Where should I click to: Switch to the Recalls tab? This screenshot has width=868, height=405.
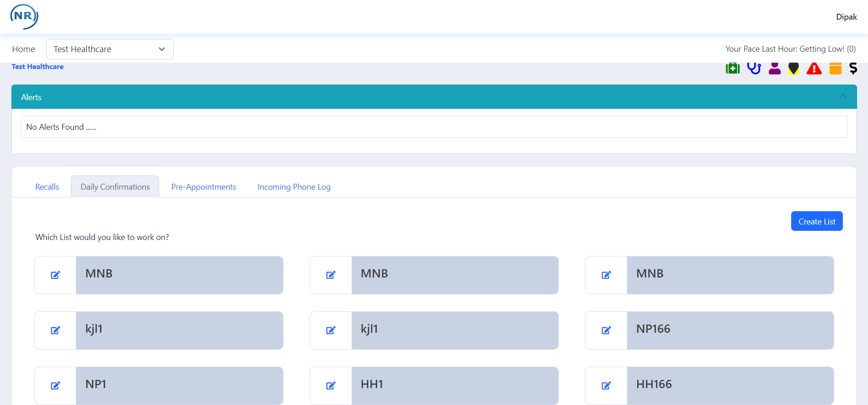pyautogui.click(x=47, y=187)
